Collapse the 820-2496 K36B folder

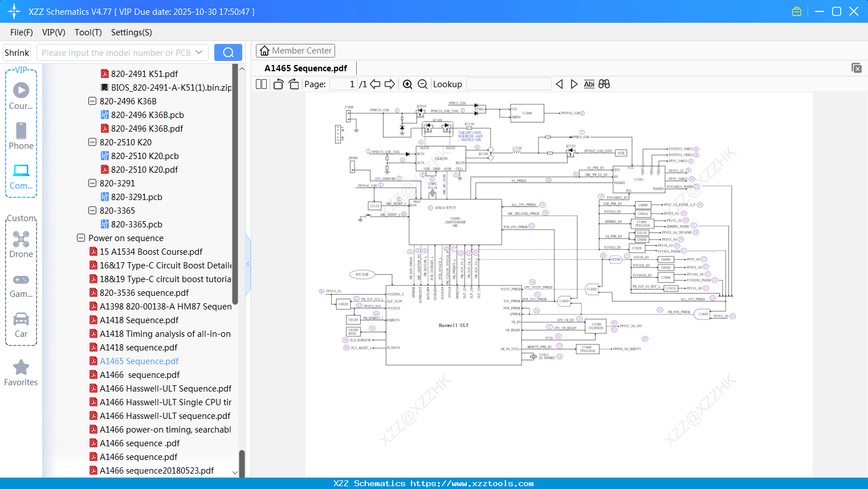click(x=92, y=101)
